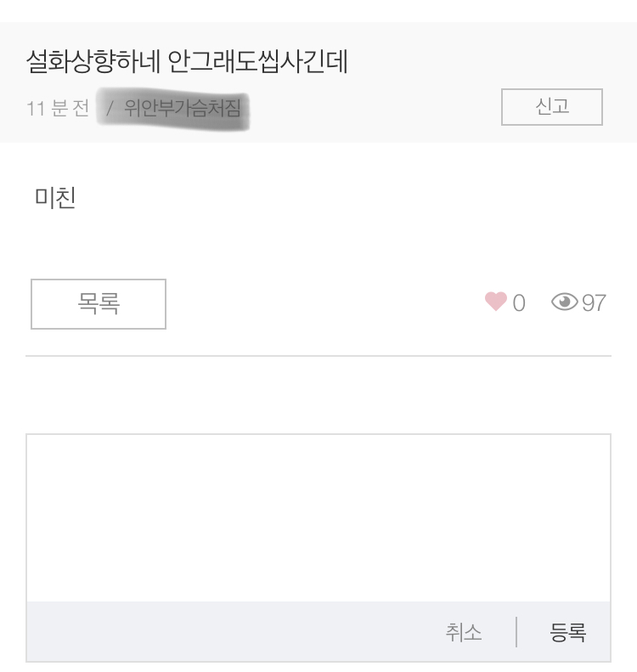Image resolution: width=637 pixels, height=672 pixels.
Task: Go back to list via 목록 button
Action: coord(99,304)
